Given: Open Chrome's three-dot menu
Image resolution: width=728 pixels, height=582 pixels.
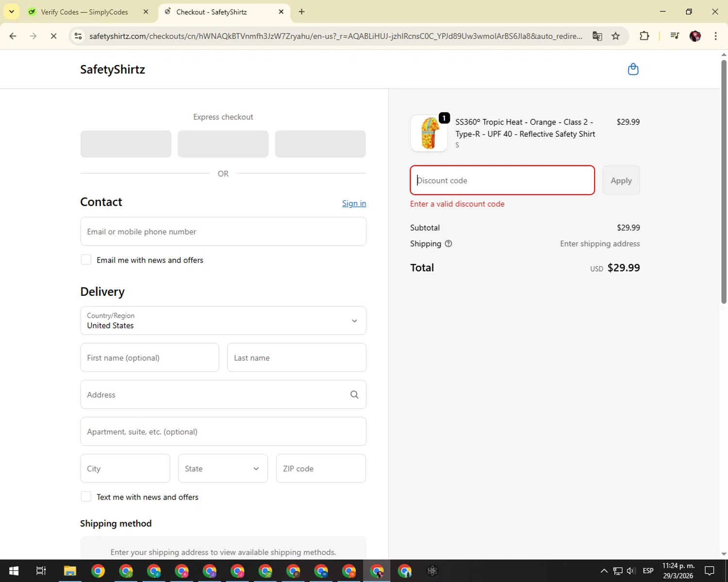Looking at the screenshot, I should 715,36.
